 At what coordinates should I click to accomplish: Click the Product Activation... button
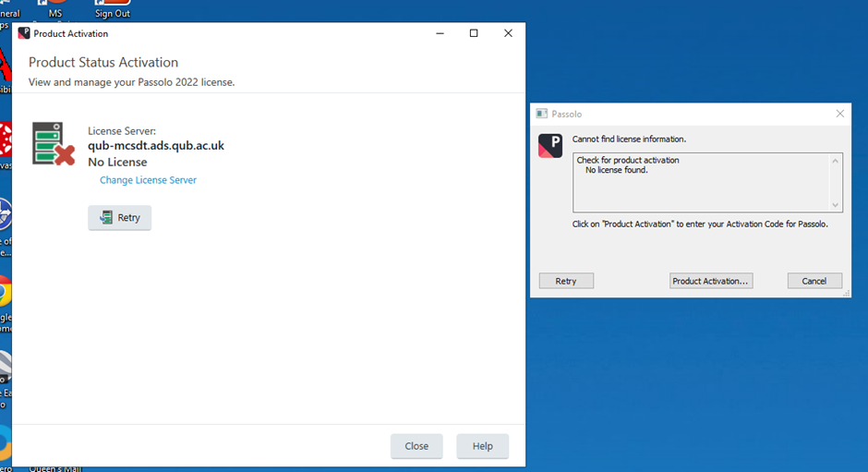(711, 281)
